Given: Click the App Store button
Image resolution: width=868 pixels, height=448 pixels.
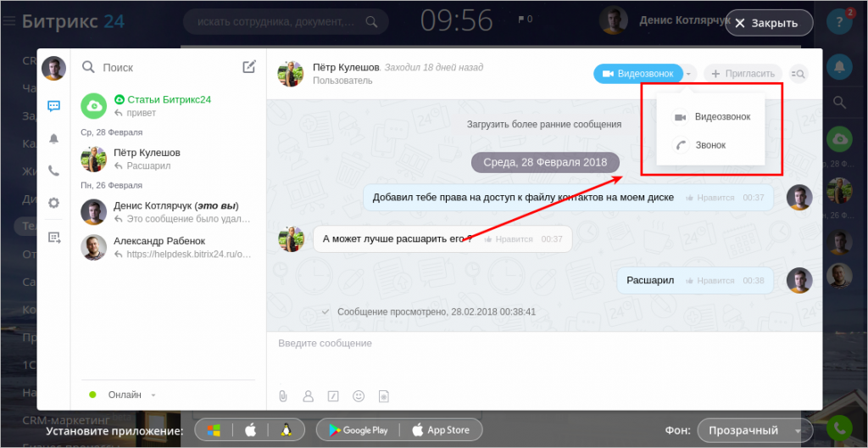Looking at the screenshot, I should (441, 429).
